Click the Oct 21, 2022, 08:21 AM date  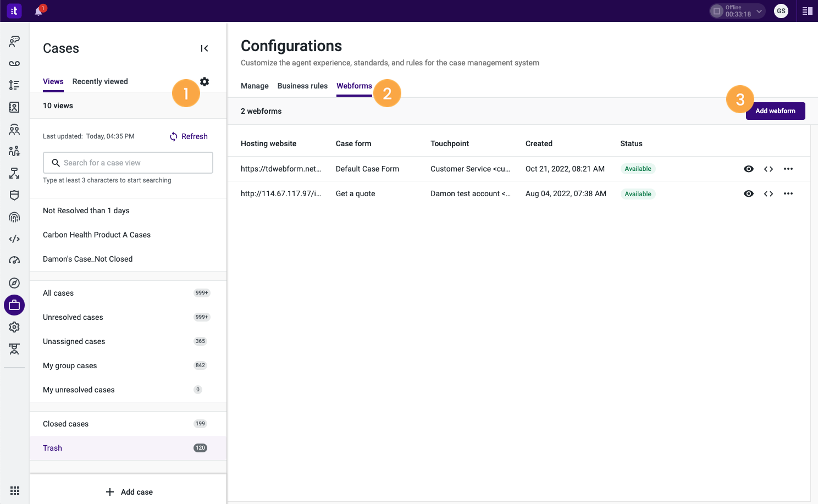tap(565, 169)
